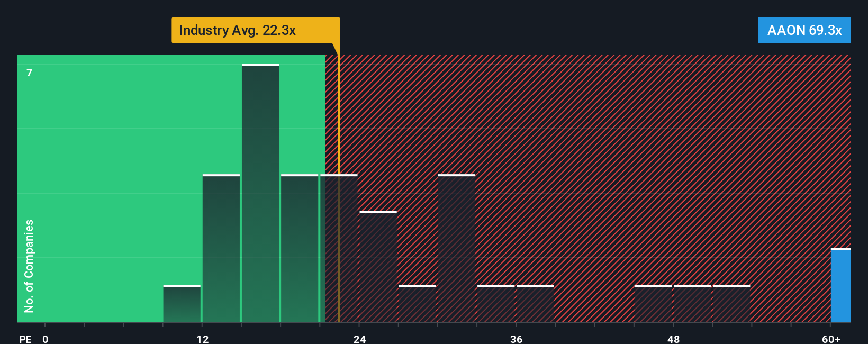The image size is (868, 344).
Task: Click the x-axis label 0
Action: pos(46,339)
